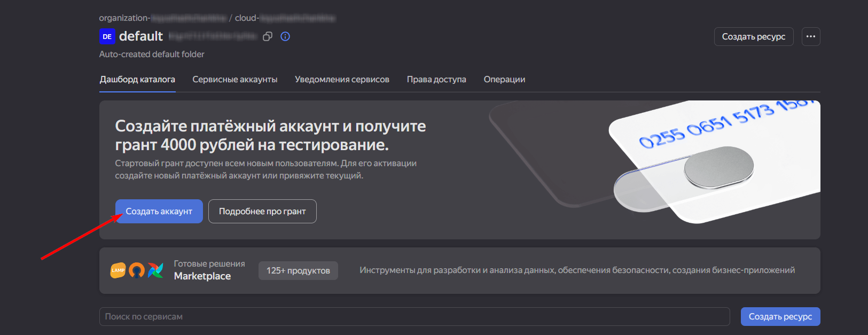Click the organization breadcrumb link
Viewport: 868px width, 335px height.
click(x=163, y=18)
